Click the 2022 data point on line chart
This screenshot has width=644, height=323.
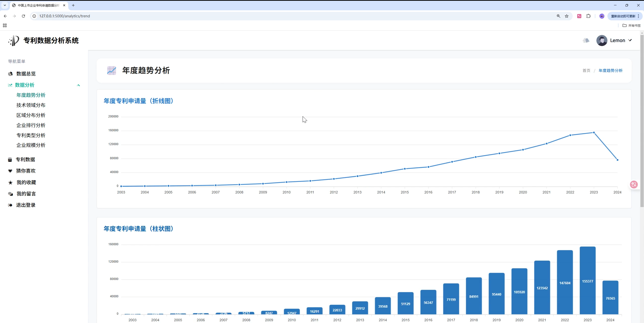(570, 135)
